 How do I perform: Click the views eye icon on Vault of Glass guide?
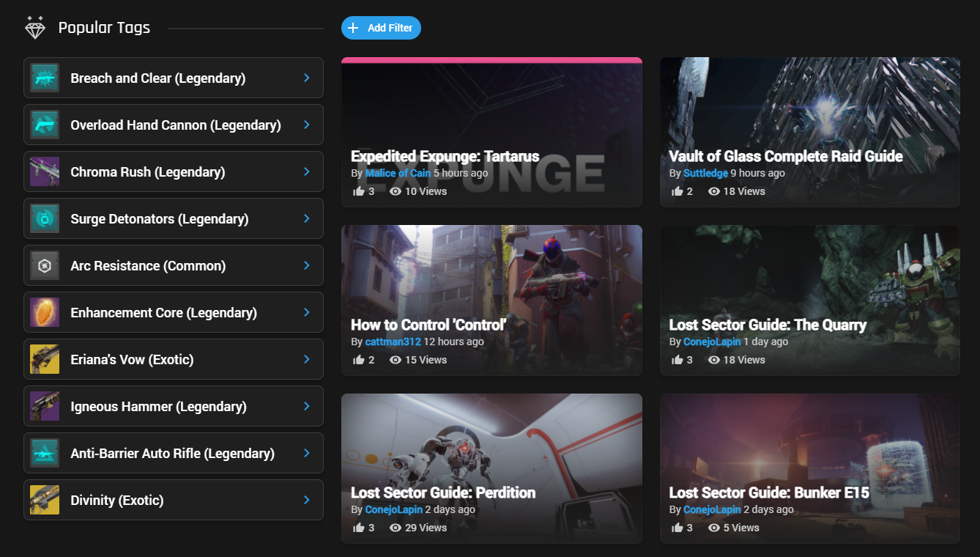click(x=714, y=191)
